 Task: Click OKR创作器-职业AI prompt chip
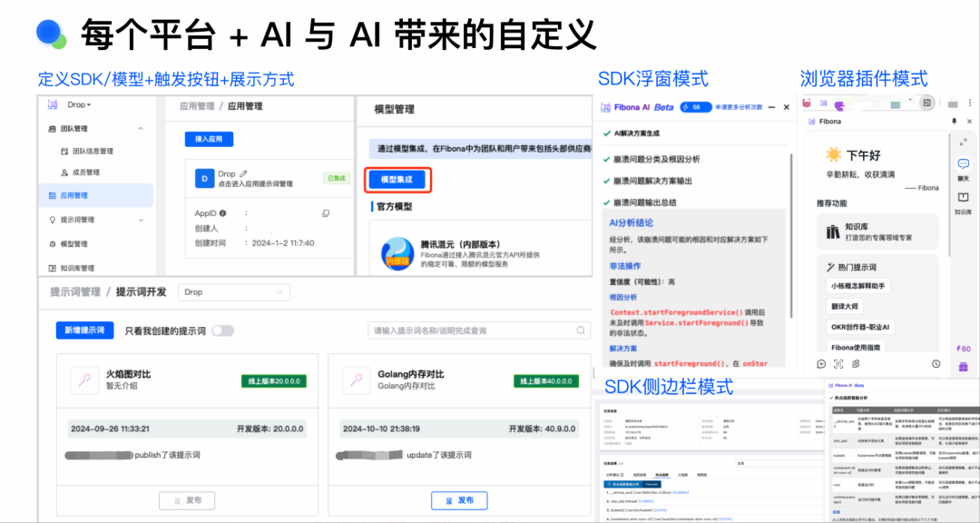[859, 327]
